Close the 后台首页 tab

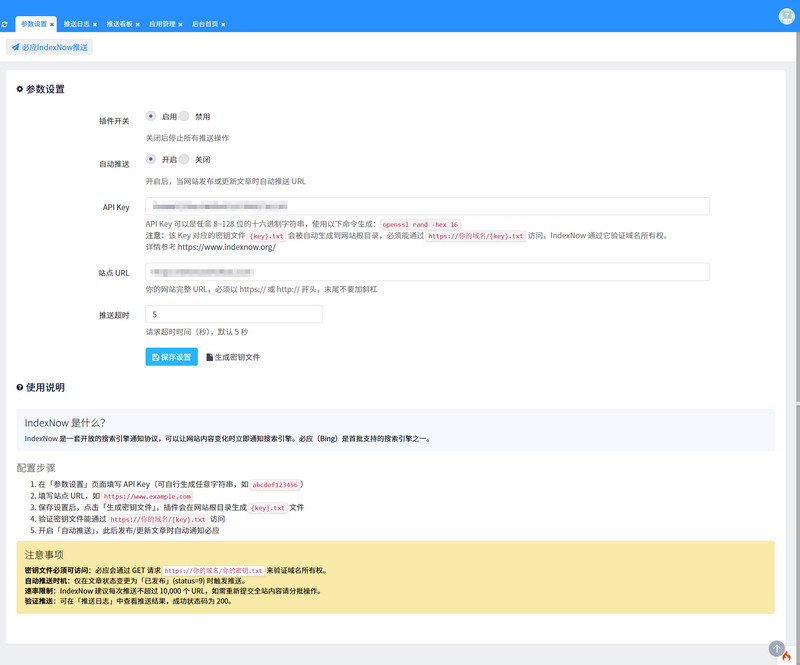point(223,24)
